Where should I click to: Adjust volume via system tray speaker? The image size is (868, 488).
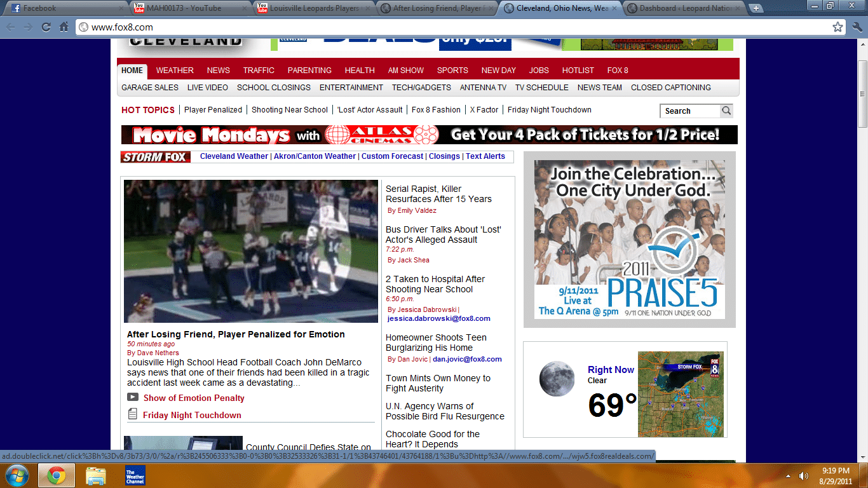[x=804, y=476]
